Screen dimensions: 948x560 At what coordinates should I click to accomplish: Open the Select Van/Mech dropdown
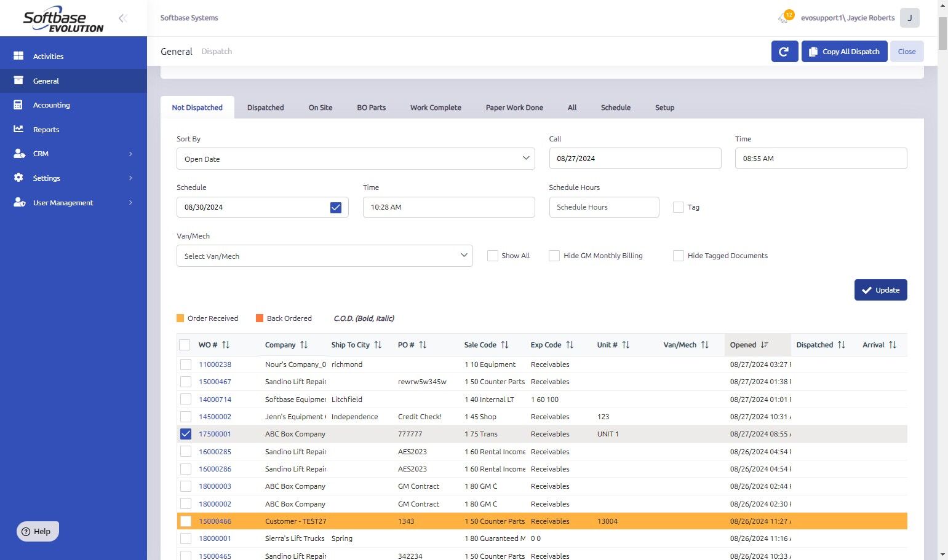[x=324, y=256]
